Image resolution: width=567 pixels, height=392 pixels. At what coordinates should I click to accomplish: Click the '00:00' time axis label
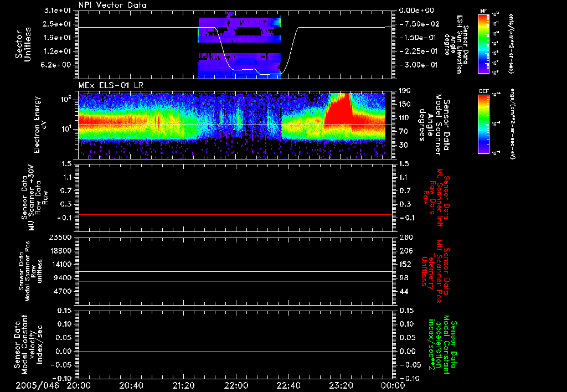[x=393, y=385]
